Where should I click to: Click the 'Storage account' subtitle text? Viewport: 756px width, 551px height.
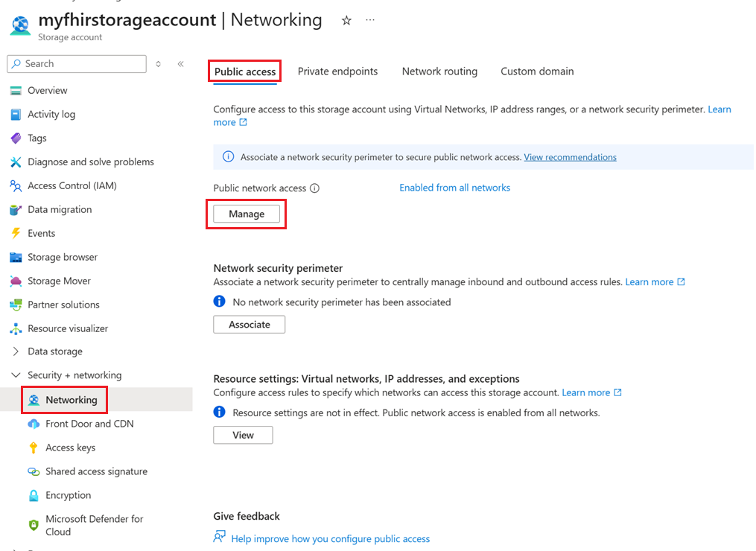[x=70, y=37]
